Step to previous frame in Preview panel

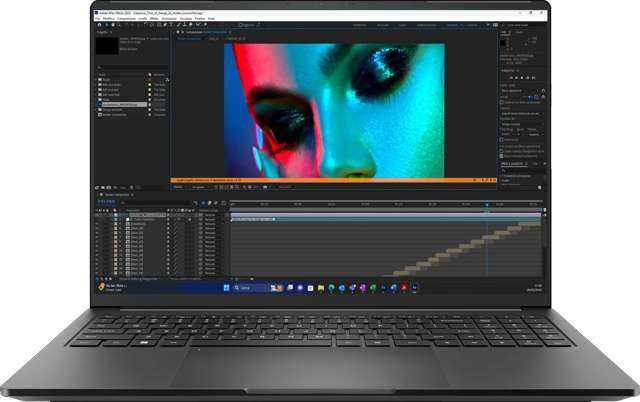[516, 78]
